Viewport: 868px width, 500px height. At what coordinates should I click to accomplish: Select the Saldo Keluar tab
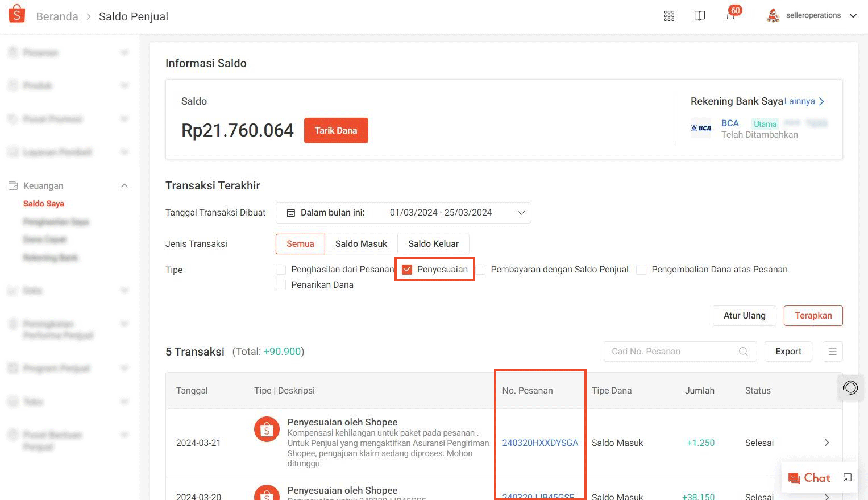[433, 244]
